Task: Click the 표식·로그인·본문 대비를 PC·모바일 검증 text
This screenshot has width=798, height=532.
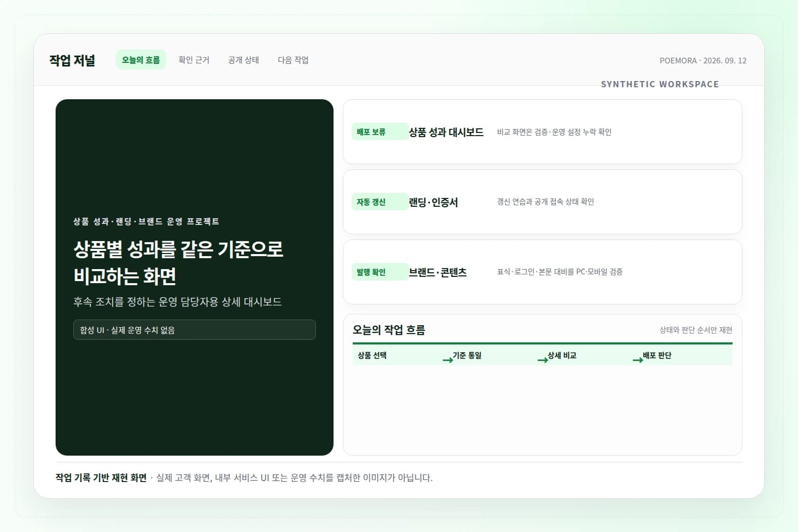Action: point(560,272)
